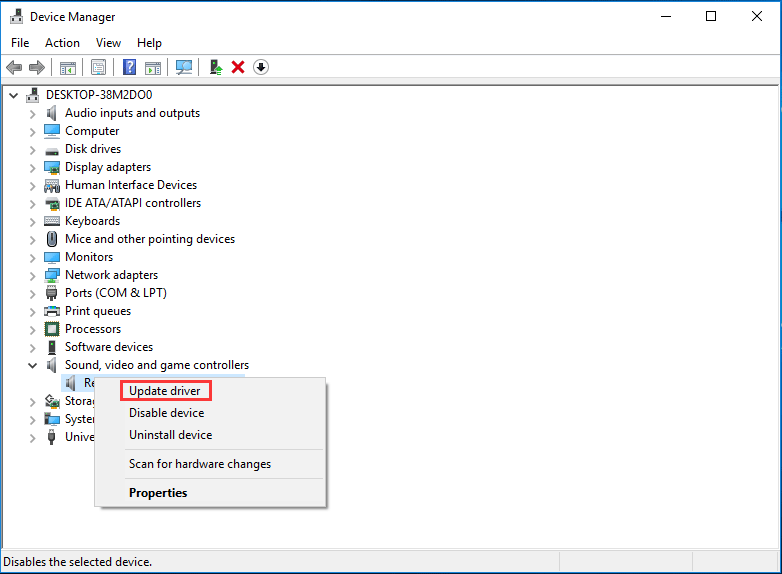The image size is (782, 574).
Task: Click the red X Uninstall device icon
Action: coord(238,67)
